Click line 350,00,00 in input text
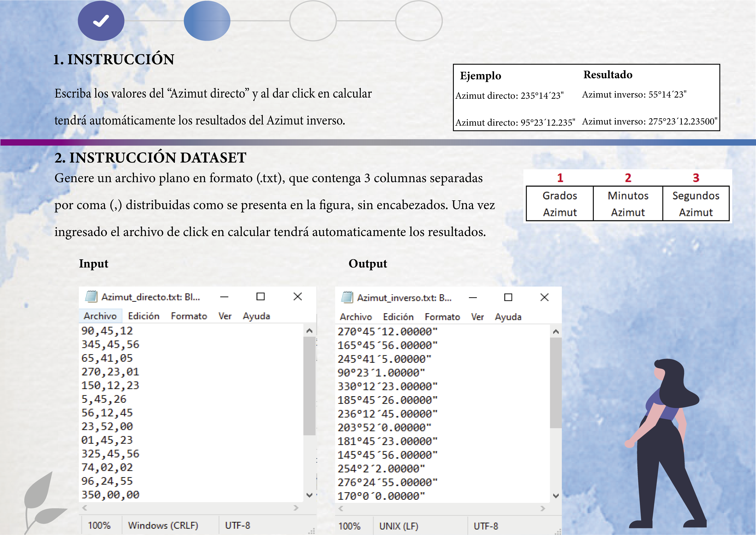This screenshot has height=535, width=756. 110,494
